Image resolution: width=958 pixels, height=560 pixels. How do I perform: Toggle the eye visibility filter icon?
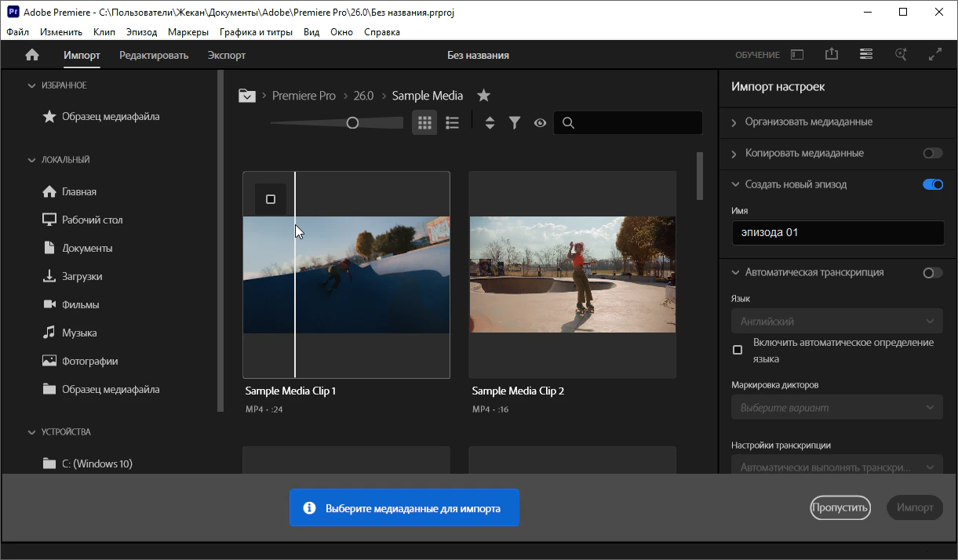[x=540, y=123]
